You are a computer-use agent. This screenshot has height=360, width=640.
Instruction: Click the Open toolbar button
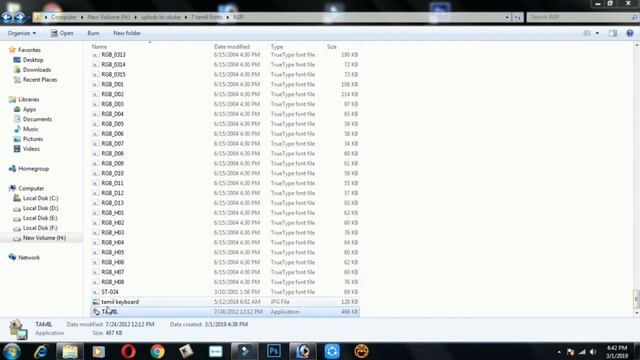pos(62,33)
